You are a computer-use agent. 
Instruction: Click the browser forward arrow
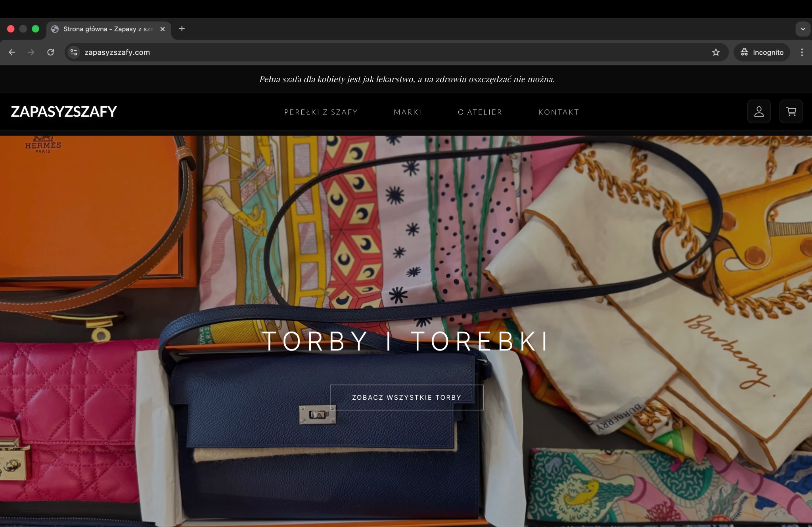[x=31, y=52]
